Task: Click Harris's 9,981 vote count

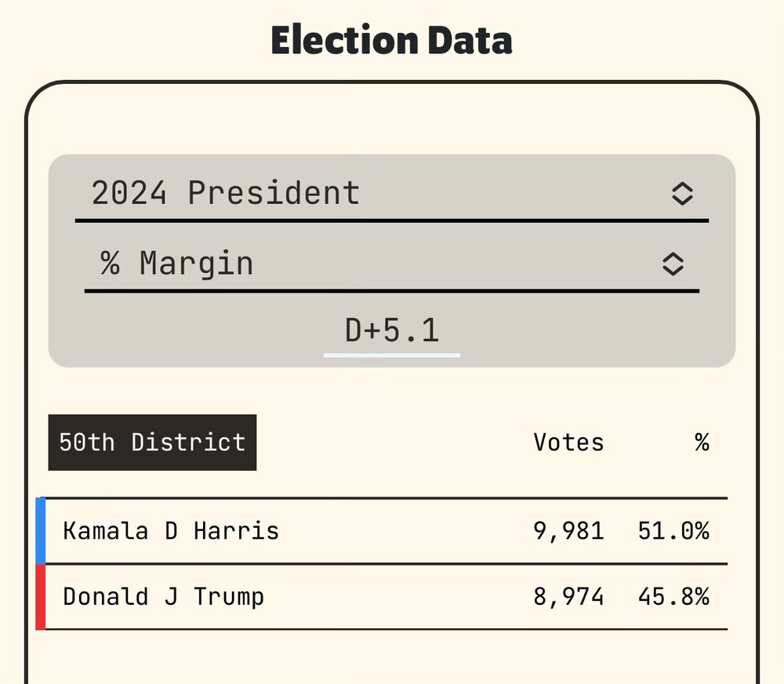Action: tap(568, 531)
